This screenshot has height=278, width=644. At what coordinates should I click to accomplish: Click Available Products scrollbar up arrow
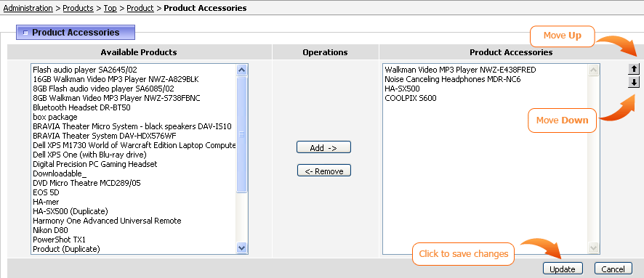(x=242, y=70)
